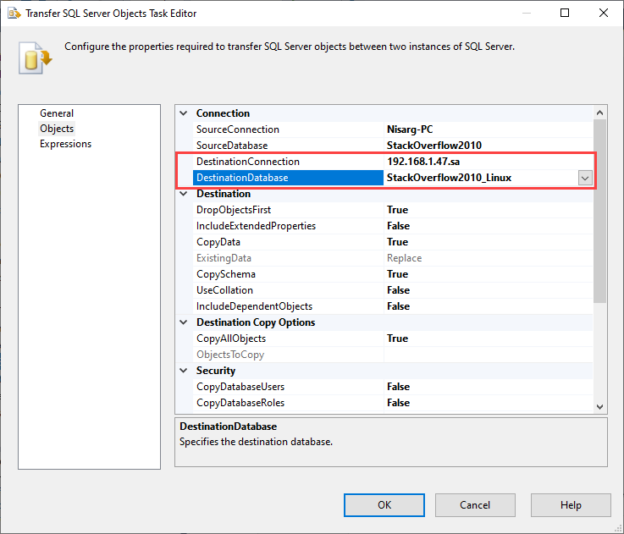Select the General page

click(x=56, y=113)
